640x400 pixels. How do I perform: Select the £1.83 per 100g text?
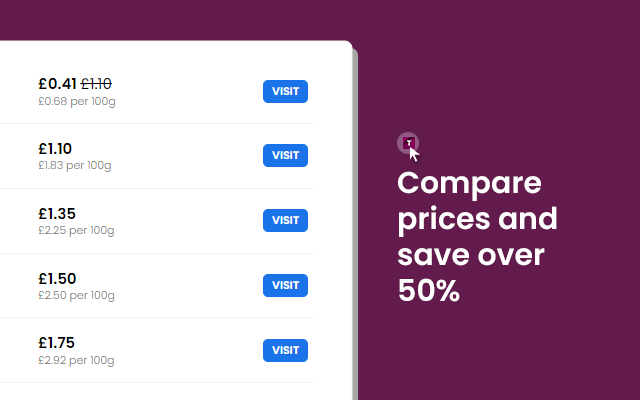click(75, 165)
